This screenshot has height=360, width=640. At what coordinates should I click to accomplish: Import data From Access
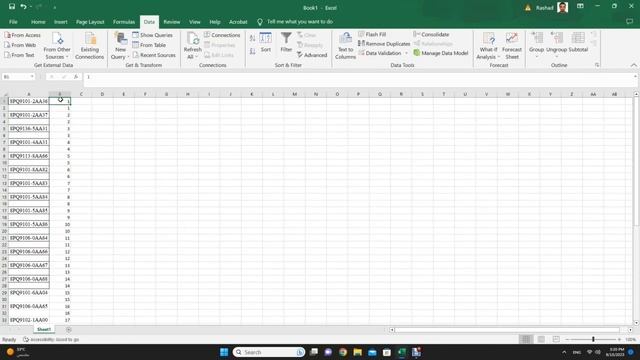point(22,35)
